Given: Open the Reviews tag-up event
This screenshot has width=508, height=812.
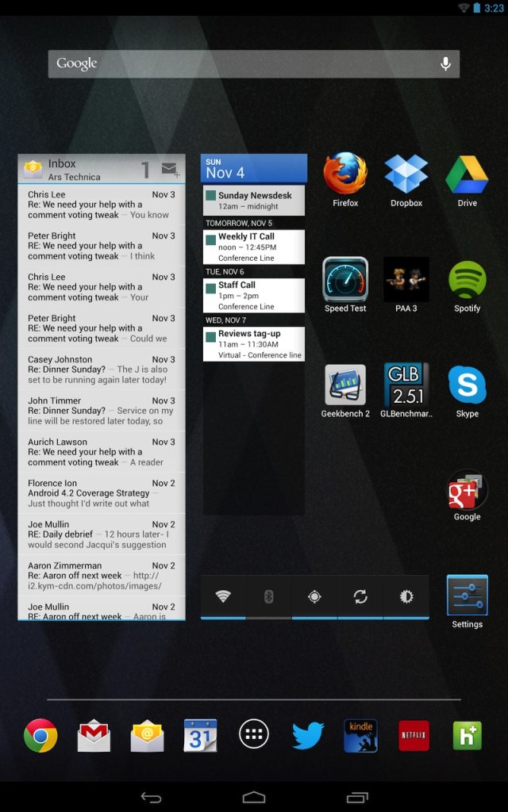Looking at the screenshot, I should 254,344.
